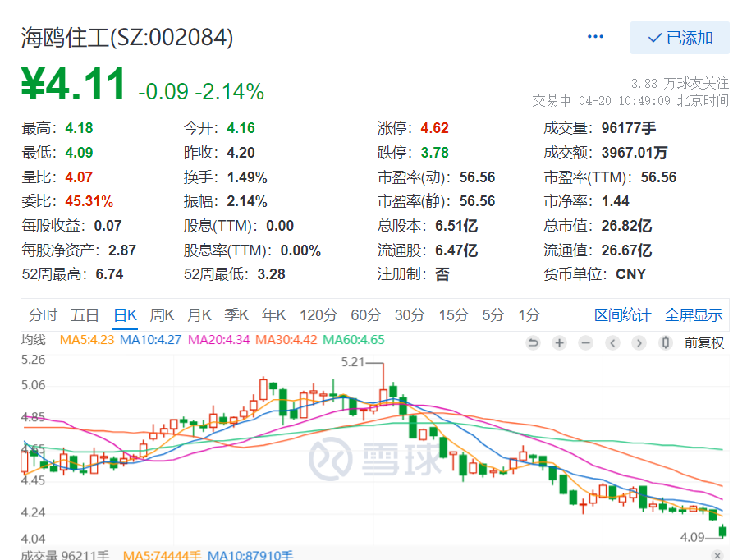Click the 总市值 value 26.82亿
Screen dimensions: 756x560
pyautogui.click(x=626, y=226)
